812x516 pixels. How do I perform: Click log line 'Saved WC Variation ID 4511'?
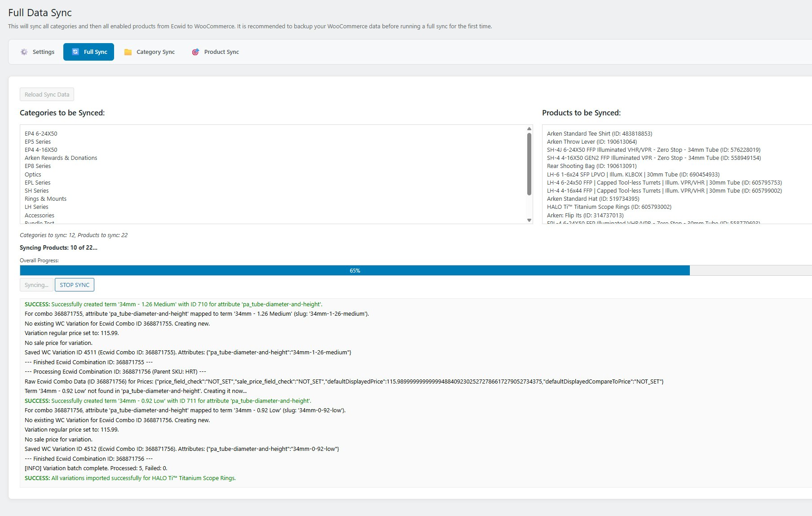pyautogui.click(x=188, y=352)
